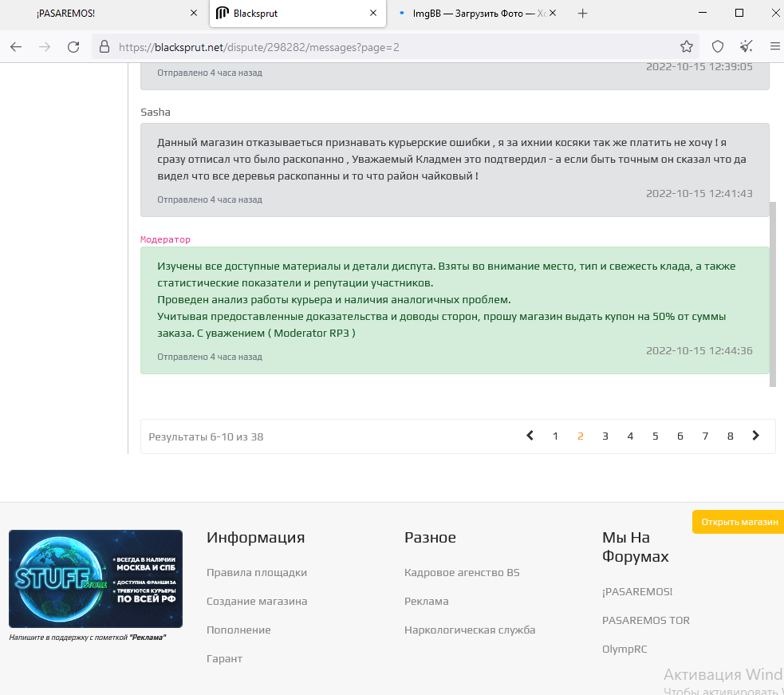Open messages page 4
The height and width of the screenshot is (695, 784).
(x=630, y=436)
